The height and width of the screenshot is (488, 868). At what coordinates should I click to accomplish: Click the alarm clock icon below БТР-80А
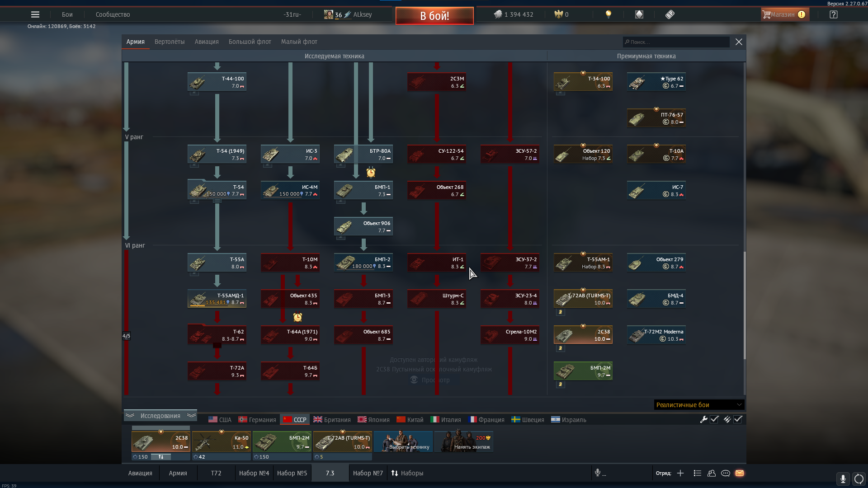click(x=371, y=172)
